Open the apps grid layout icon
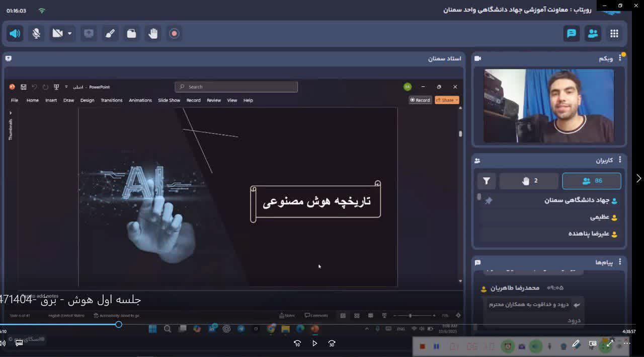 [x=614, y=34]
